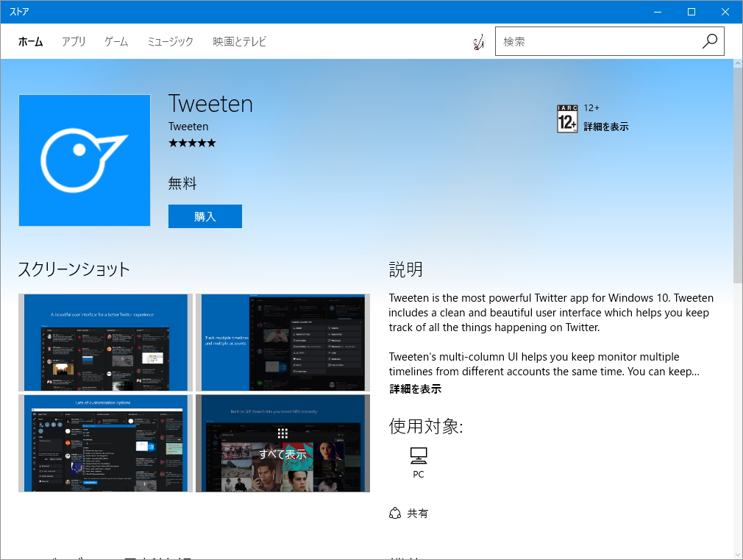Click the vertical scrollbar thumb

coord(738,175)
